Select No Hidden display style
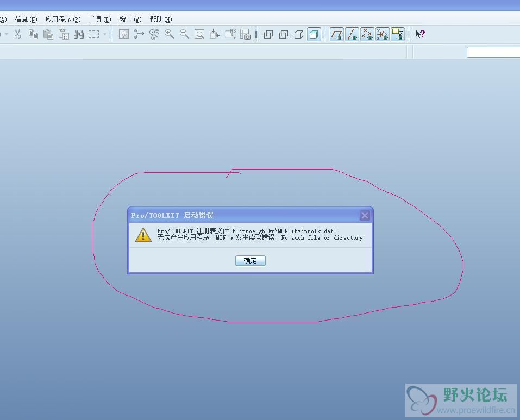The height and width of the screenshot is (420, 520). pyautogui.click(x=299, y=34)
